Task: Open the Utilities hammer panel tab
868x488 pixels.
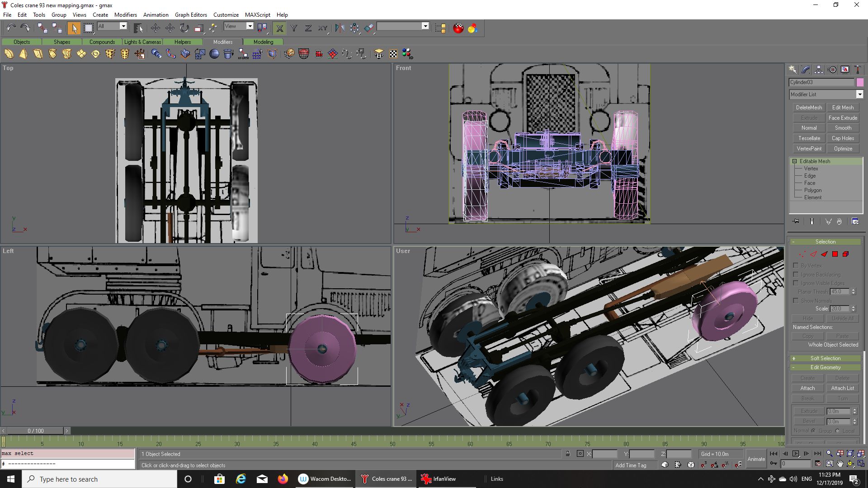Action: pos(858,70)
